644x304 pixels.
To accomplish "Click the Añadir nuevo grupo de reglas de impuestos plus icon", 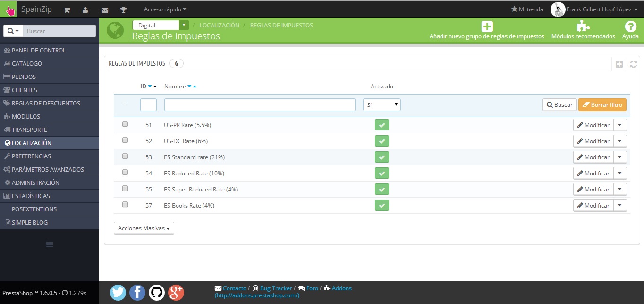I will (487, 26).
